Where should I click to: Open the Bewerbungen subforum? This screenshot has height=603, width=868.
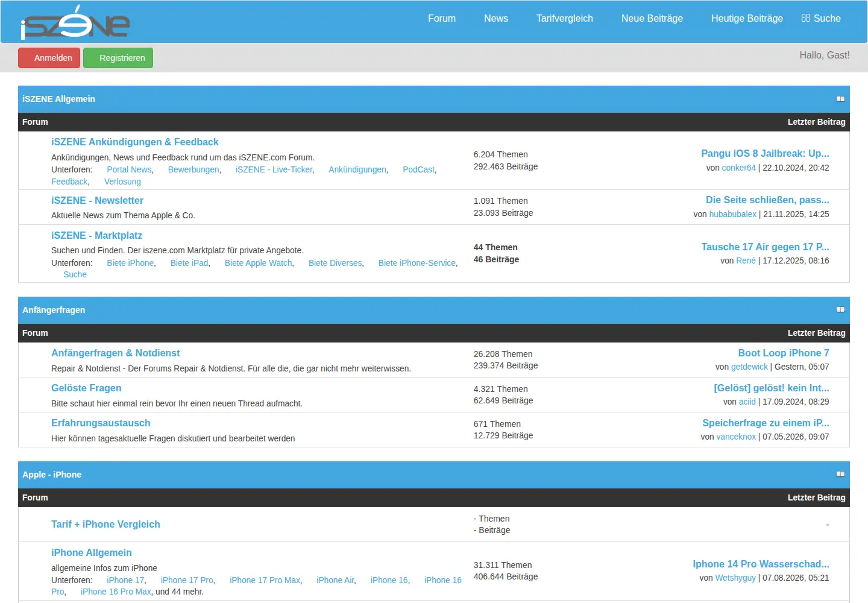tap(193, 169)
